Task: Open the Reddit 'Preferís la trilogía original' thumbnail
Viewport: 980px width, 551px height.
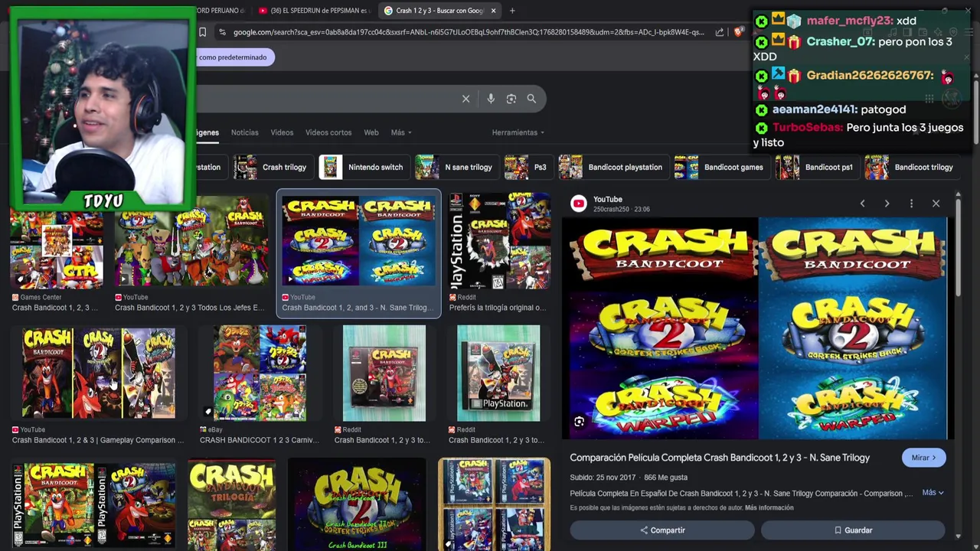Action: (499, 242)
